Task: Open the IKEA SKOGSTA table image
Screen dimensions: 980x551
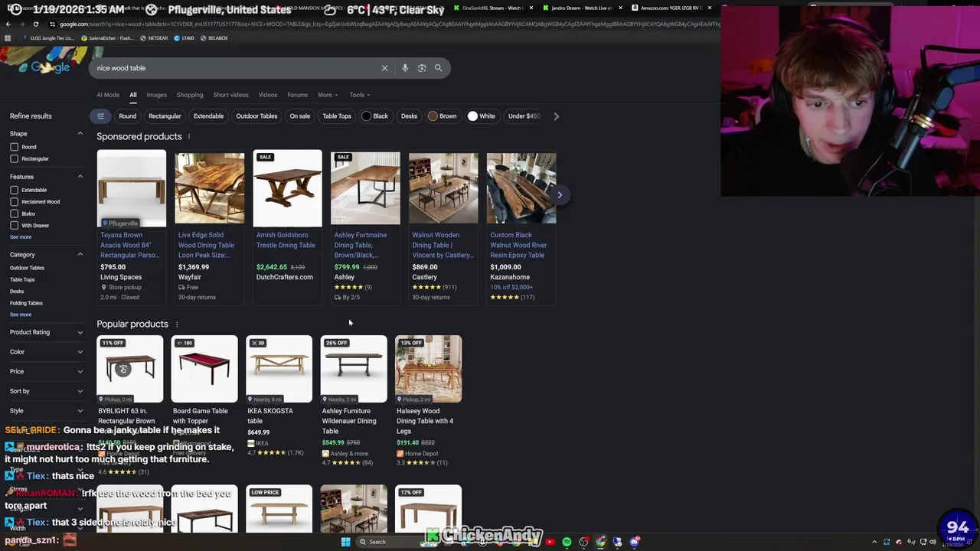Action: pyautogui.click(x=279, y=369)
